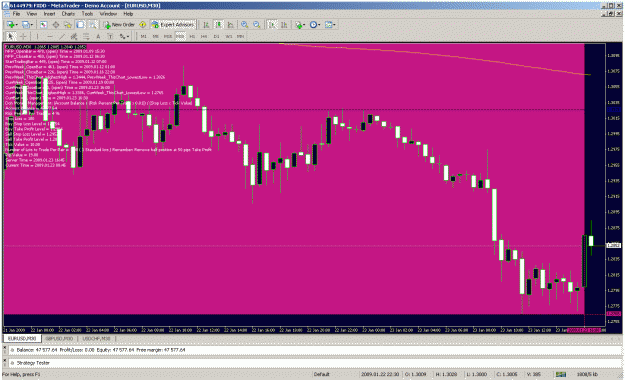The height and width of the screenshot is (380, 625).
Task: Select the Vertical Line tool
Action: click(37, 36)
